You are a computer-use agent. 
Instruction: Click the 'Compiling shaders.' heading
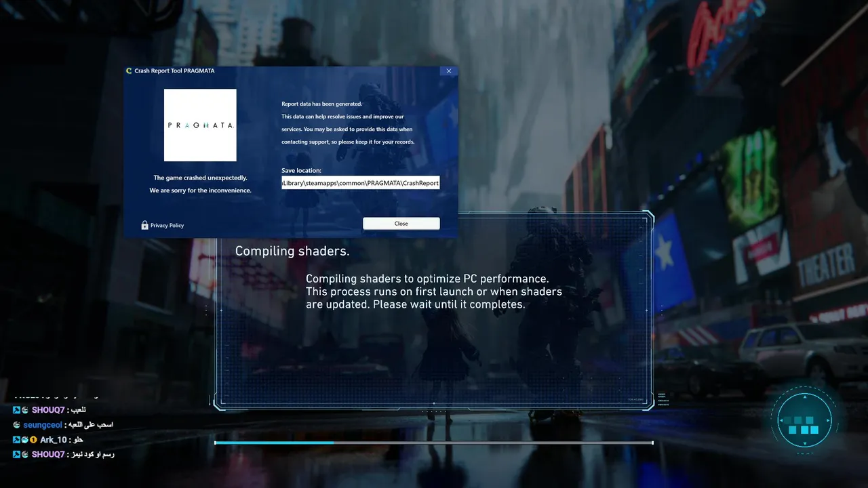point(292,251)
